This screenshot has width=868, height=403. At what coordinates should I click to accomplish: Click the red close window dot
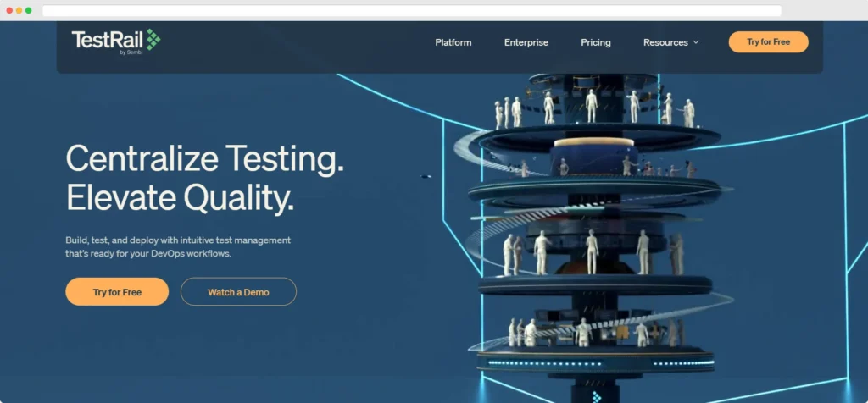[9, 10]
